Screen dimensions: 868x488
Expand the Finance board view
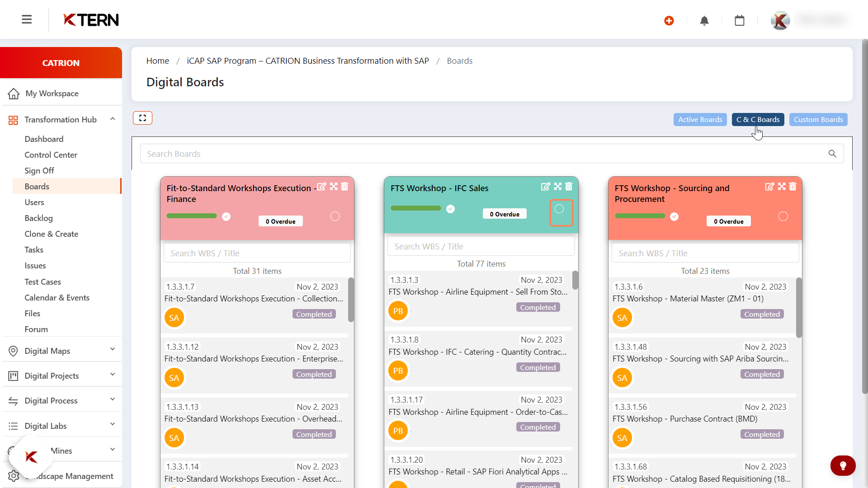(334, 187)
